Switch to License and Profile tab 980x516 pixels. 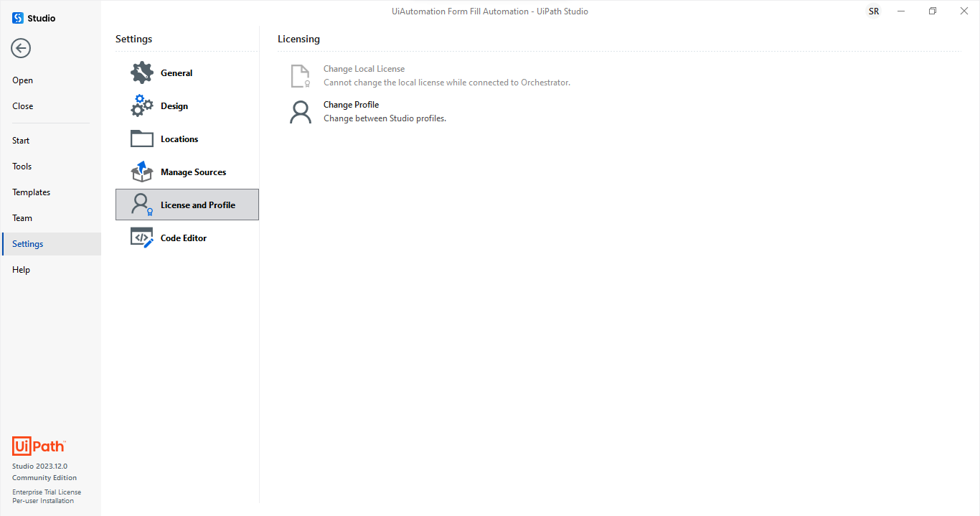[187, 205]
